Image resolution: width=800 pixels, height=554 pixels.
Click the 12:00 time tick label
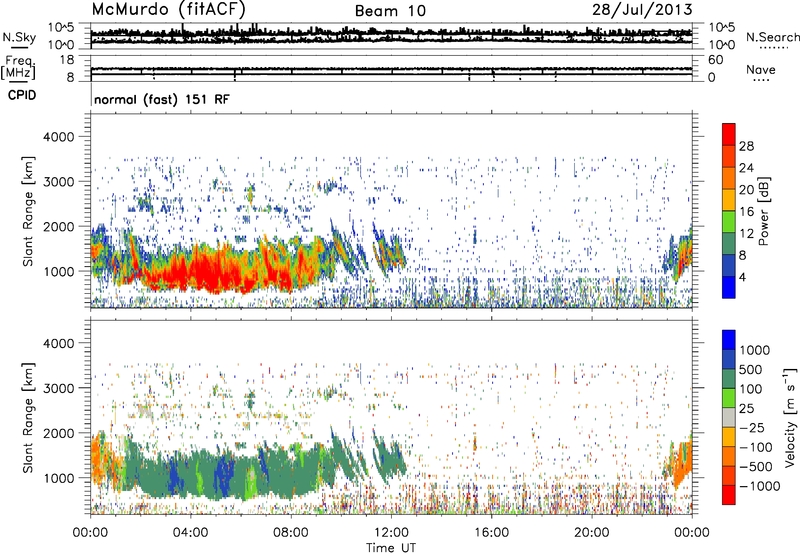point(391,533)
